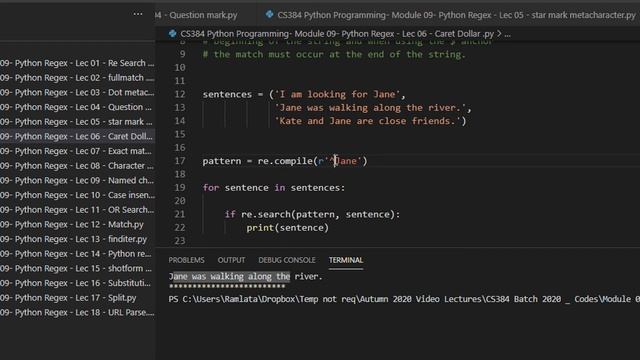Open the Lec 17 - Split.py file

[x=77, y=298]
